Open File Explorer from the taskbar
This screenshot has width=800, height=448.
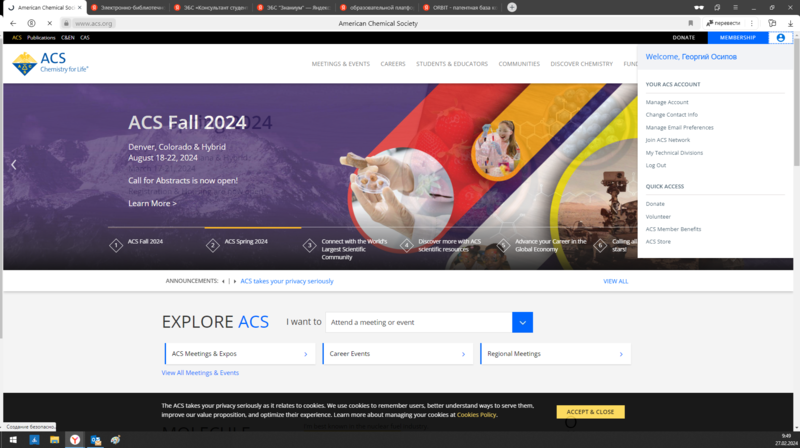click(x=54, y=440)
